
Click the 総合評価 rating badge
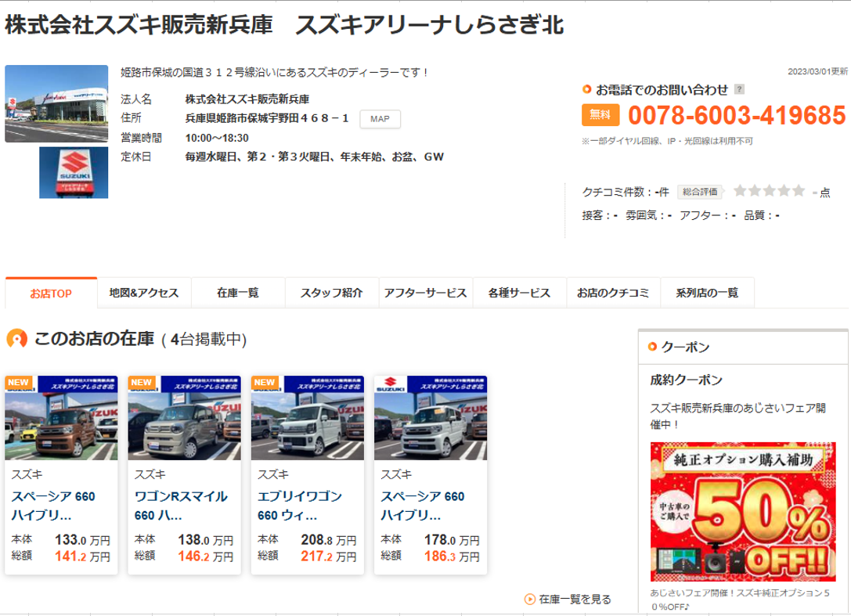[699, 191]
